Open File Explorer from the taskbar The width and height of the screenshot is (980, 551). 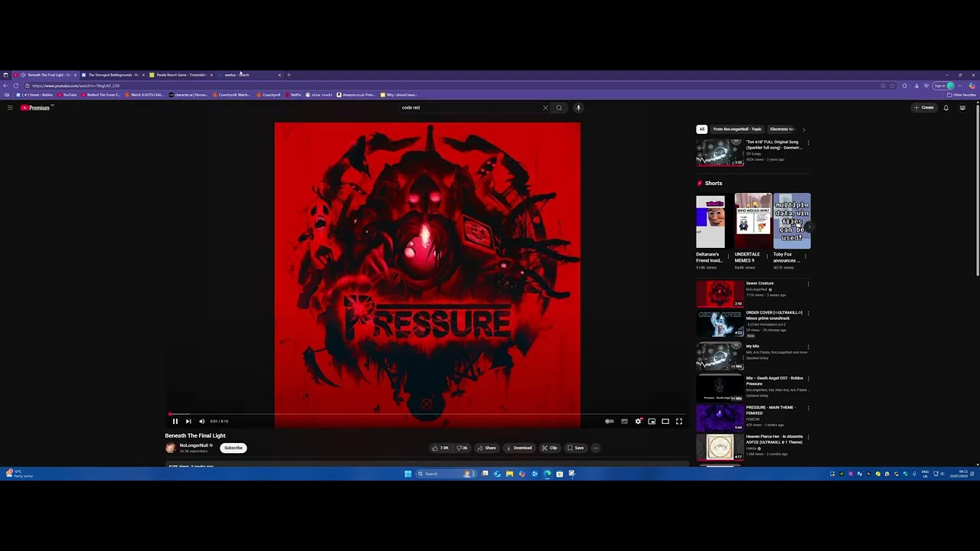[x=509, y=474]
